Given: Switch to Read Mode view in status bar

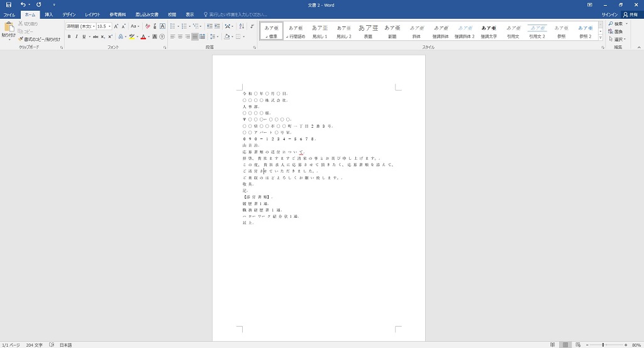Looking at the screenshot, I should [x=552, y=345].
